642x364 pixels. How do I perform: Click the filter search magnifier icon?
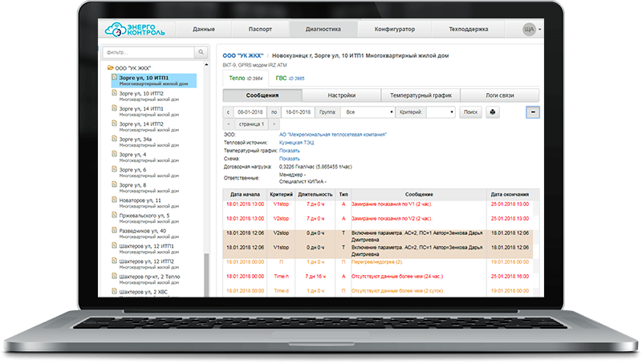pos(201,52)
